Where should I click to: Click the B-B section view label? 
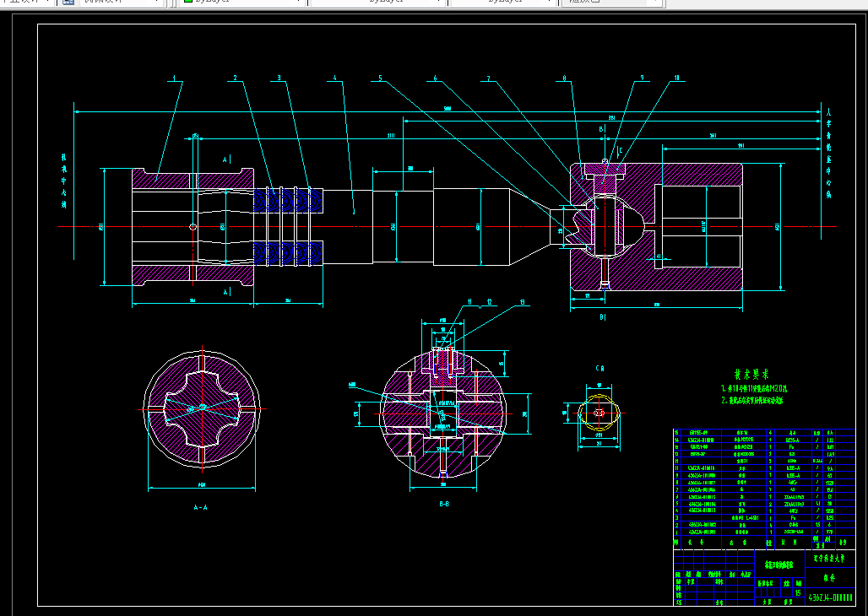444,504
